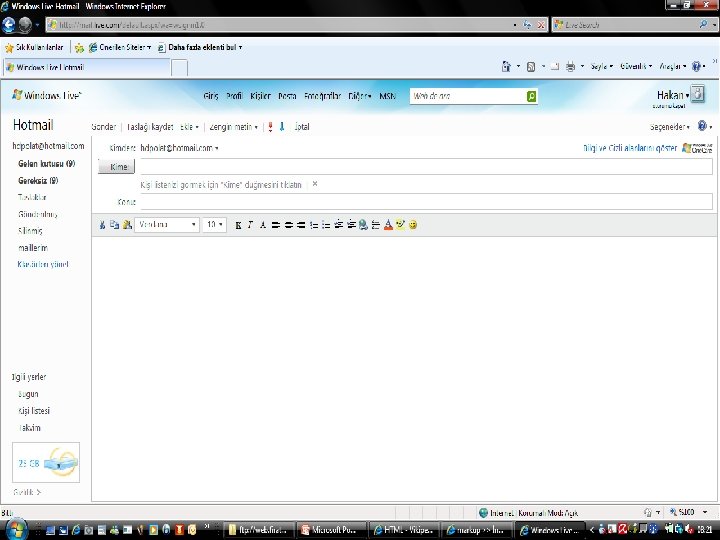This screenshot has height=540, width=720.
Task: Open the font color picker
Action: (388, 225)
